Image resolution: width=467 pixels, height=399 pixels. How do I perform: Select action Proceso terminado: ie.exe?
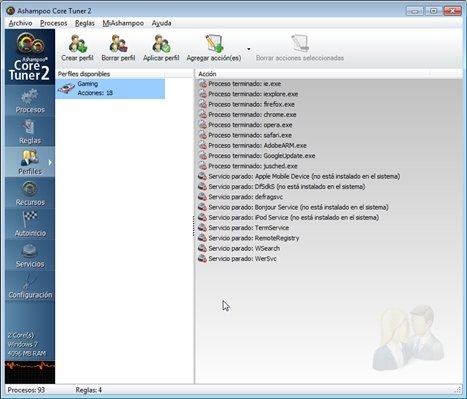(244, 84)
